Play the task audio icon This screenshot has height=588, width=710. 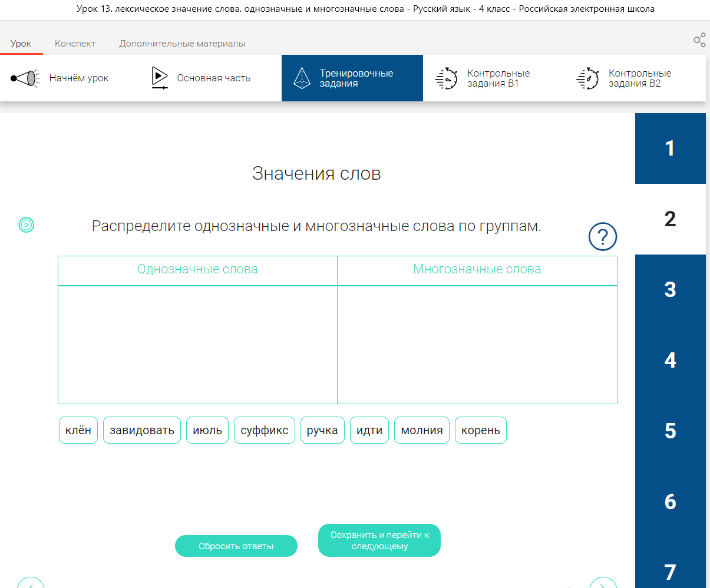tap(27, 224)
